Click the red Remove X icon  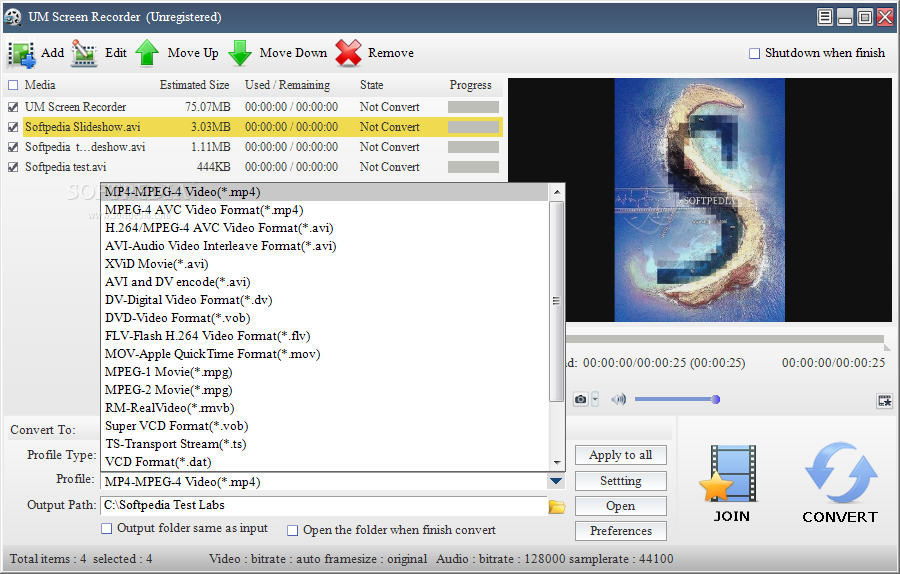pos(348,53)
